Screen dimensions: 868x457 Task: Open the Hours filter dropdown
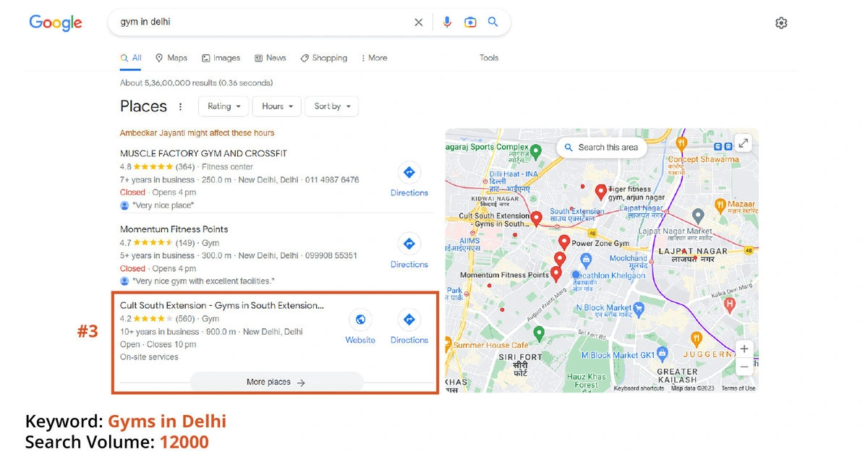[x=278, y=106]
